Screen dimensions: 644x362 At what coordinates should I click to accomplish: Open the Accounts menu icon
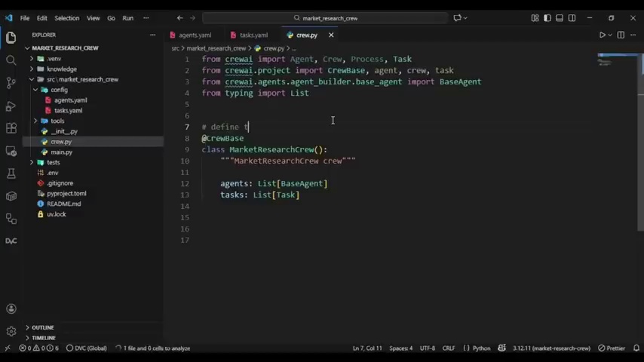point(11,308)
